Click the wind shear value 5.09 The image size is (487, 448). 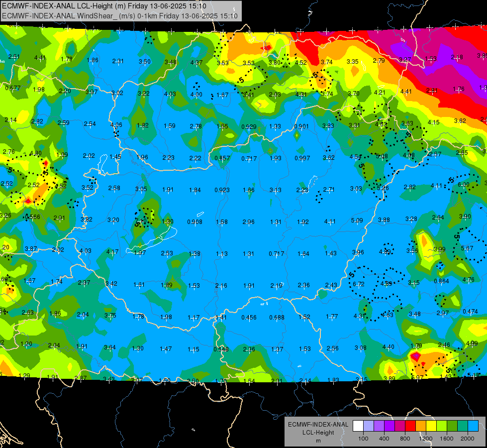click(357, 220)
